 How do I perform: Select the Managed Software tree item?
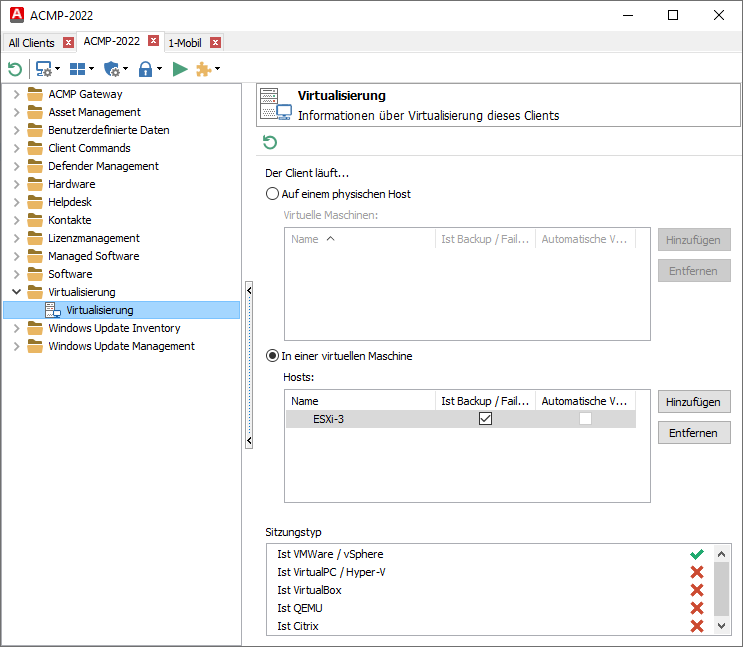point(93,256)
